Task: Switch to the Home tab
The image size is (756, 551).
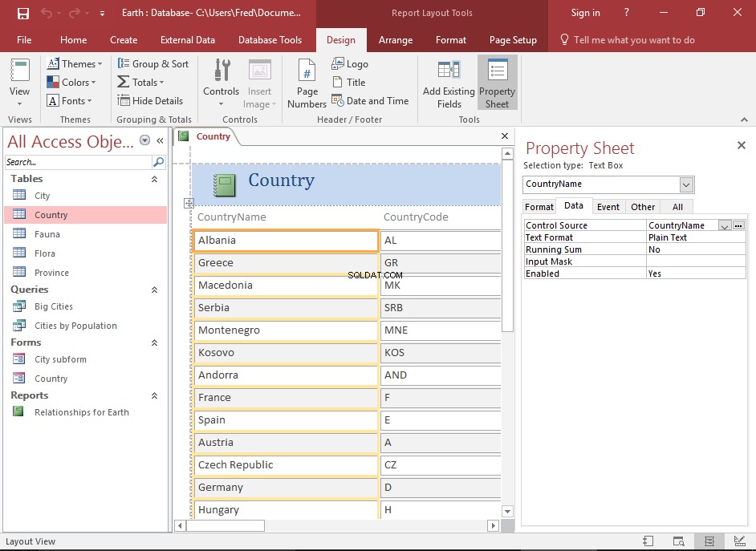Action: tap(73, 40)
